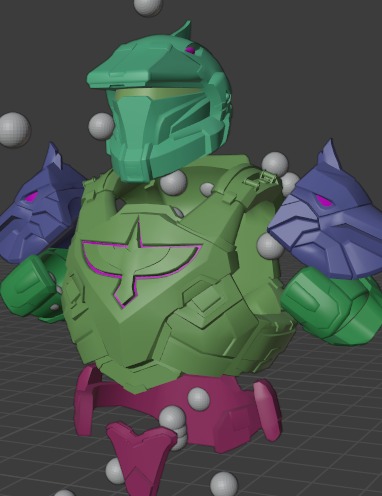The height and width of the screenshot is (496, 382).
Task: Click the gray sphere atop the right shoulder strap
Action: (275, 165)
